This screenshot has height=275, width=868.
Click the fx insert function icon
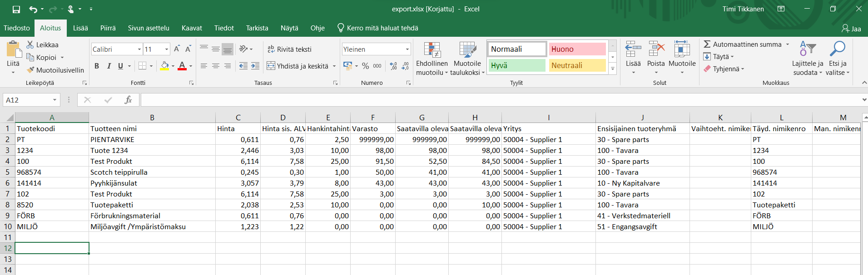click(128, 100)
